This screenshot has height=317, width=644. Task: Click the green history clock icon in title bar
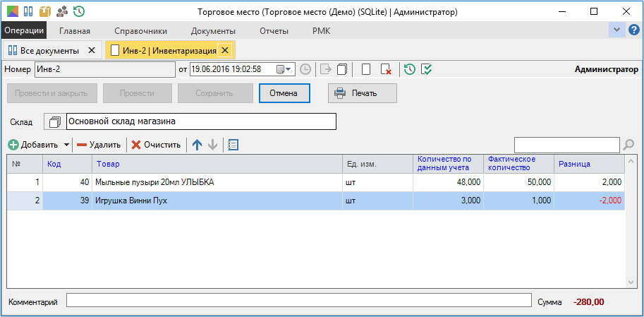click(x=79, y=11)
